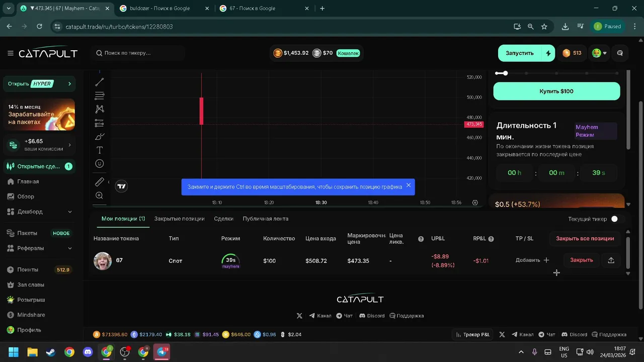Select the pattern drawing tool in chart toolbar
Viewport: 644px width, 362px height.
coord(100,109)
